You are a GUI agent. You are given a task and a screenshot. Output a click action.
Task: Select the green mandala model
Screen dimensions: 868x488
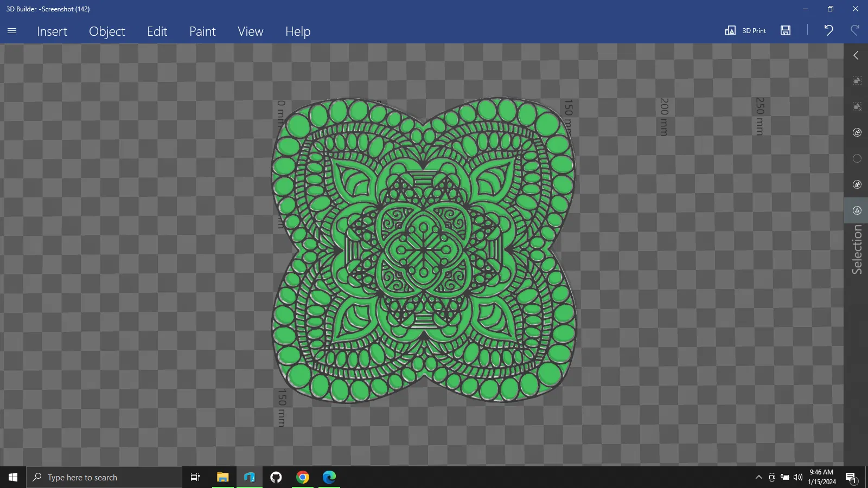point(424,250)
